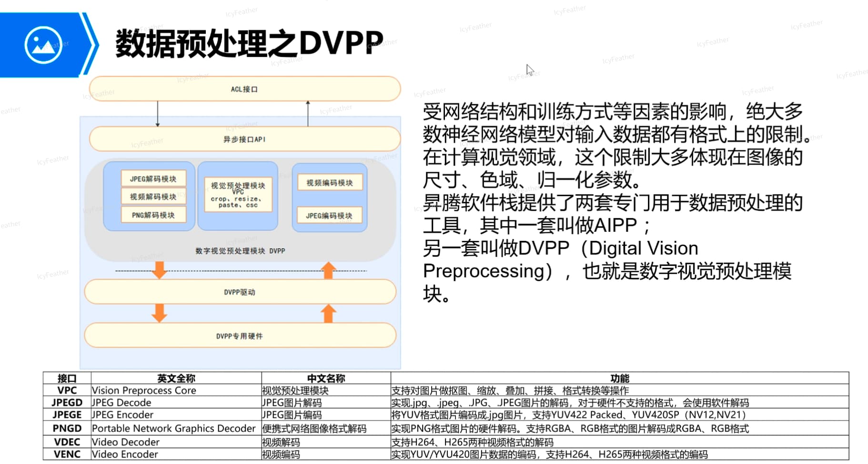Click the DVPP专用硬件 box

pyautogui.click(x=240, y=336)
